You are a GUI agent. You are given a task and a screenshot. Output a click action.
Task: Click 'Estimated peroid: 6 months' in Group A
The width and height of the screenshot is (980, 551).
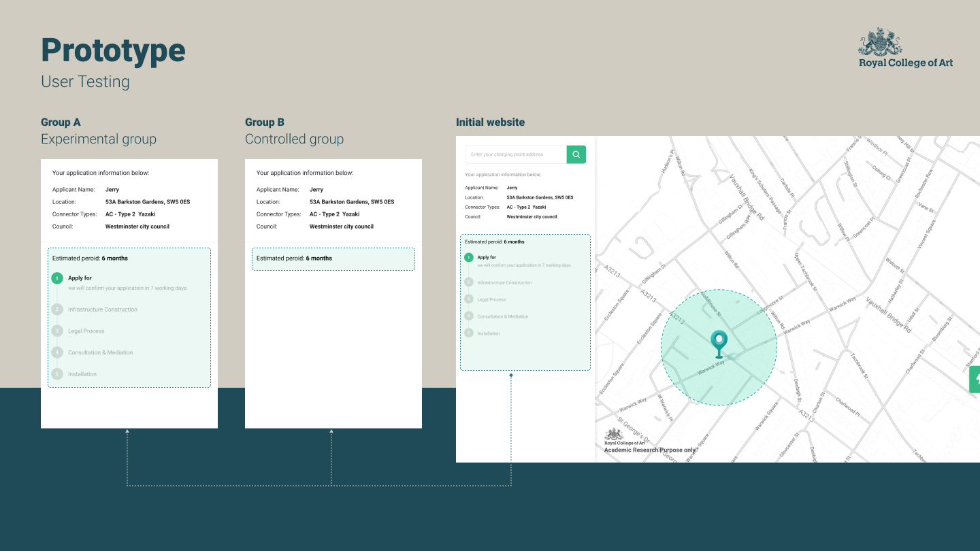click(90, 258)
